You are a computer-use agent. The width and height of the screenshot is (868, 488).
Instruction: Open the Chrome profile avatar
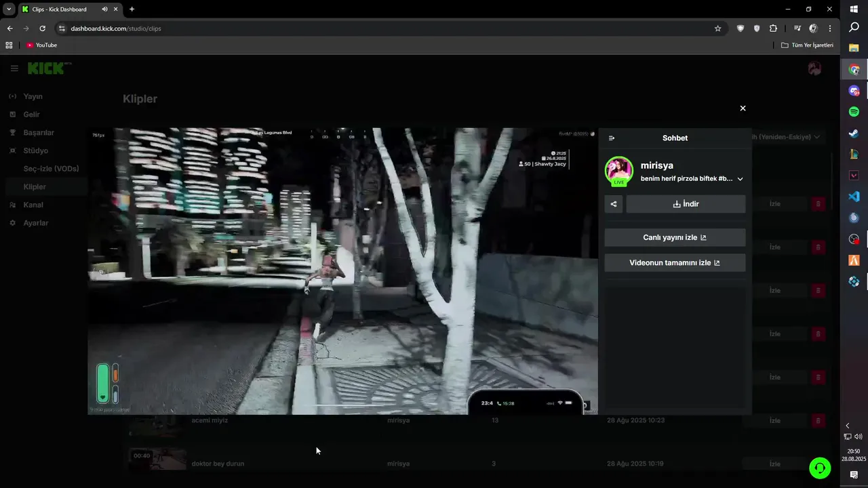click(x=813, y=28)
